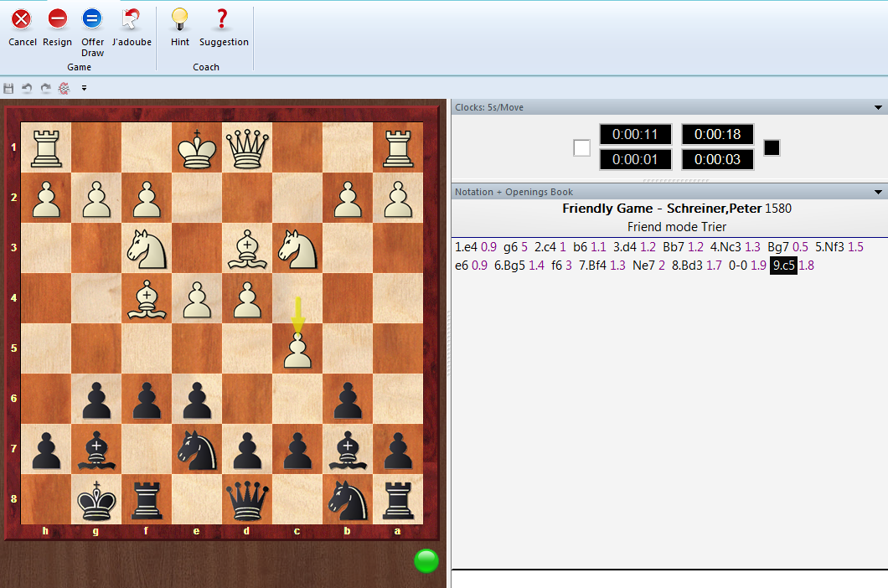Image resolution: width=888 pixels, height=588 pixels.
Task: Offer a draw to opponent
Action: (x=92, y=18)
